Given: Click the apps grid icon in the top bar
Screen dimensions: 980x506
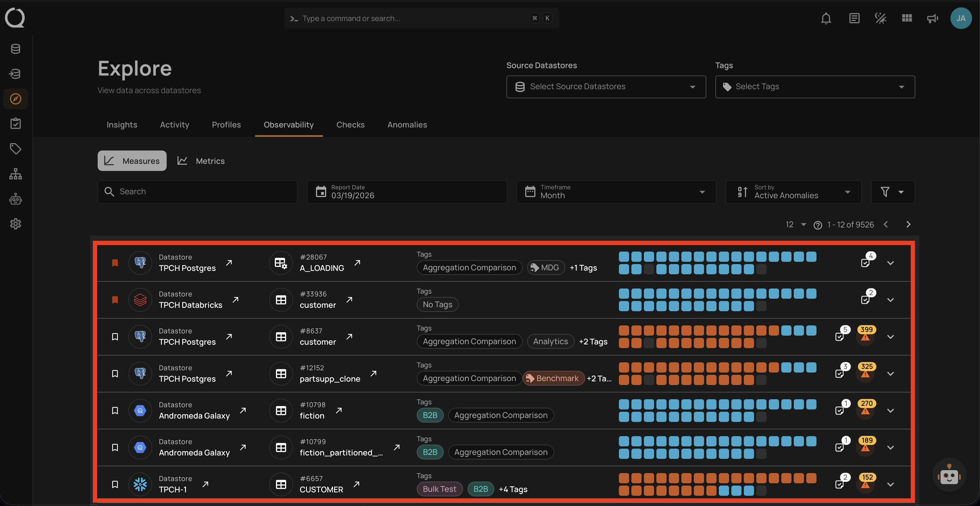Looking at the screenshot, I should (906, 18).
